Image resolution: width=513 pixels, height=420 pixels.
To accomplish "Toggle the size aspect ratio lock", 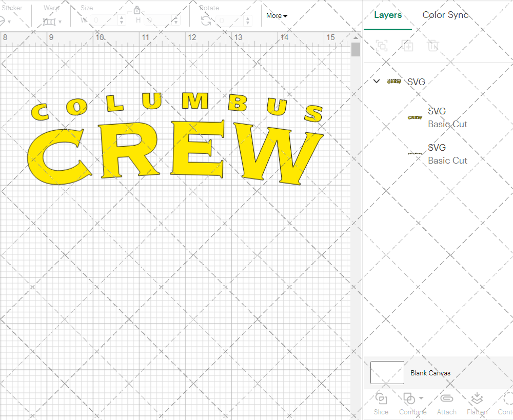I will 137,10.
